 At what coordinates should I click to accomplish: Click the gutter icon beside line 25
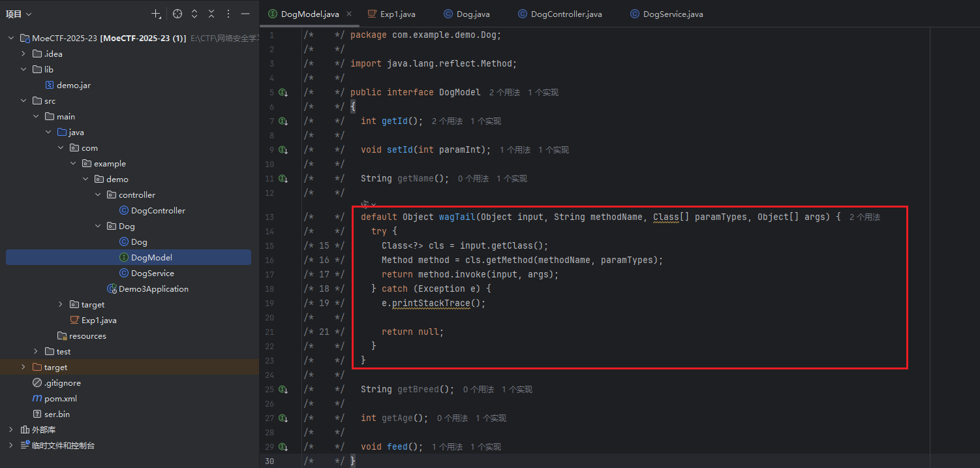[x=283, y=390]
